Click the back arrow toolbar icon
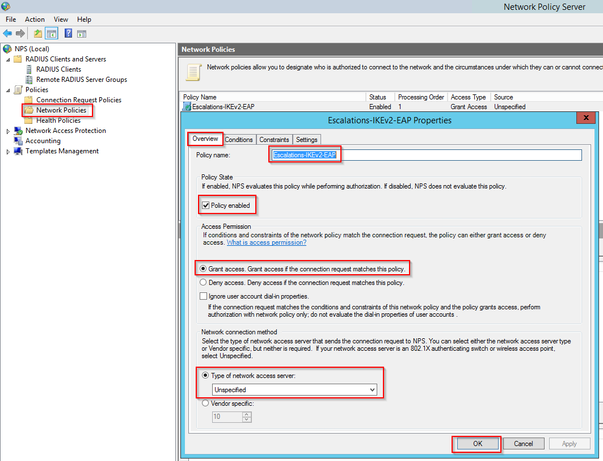The image size is (603, 461). pos(7,34)
